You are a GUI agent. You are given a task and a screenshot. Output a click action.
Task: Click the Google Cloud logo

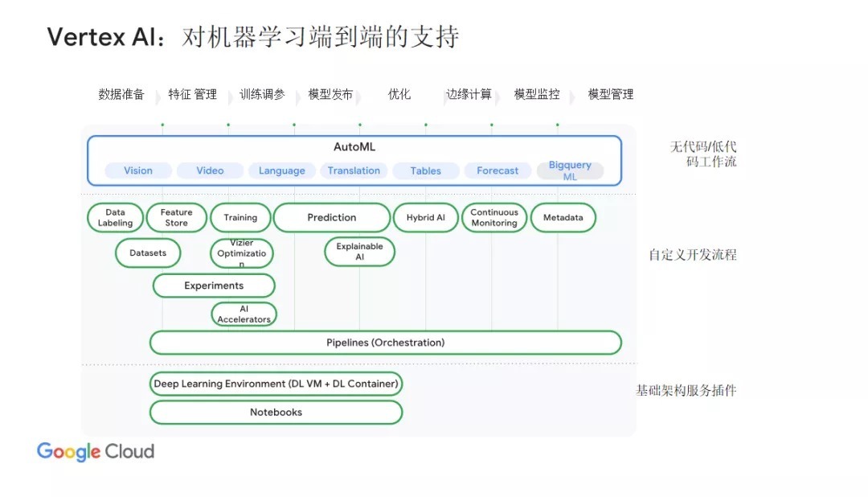(x=96, y=452)
